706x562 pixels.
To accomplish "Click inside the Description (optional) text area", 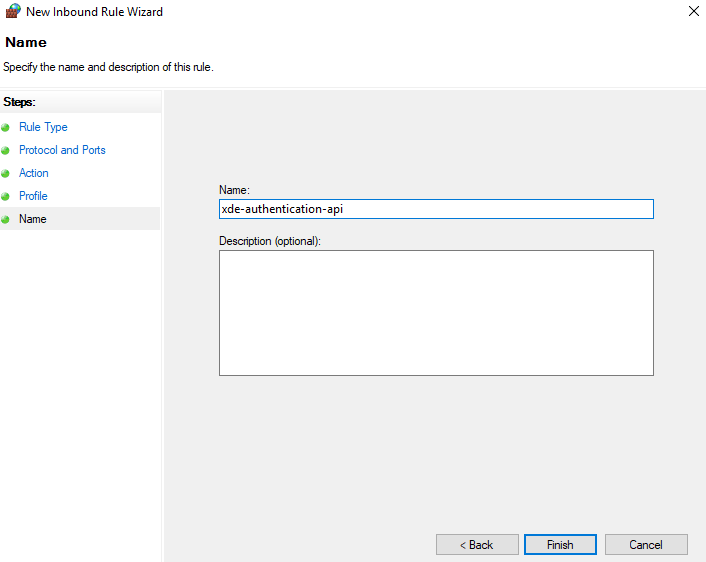I will (x=436, y=313).
